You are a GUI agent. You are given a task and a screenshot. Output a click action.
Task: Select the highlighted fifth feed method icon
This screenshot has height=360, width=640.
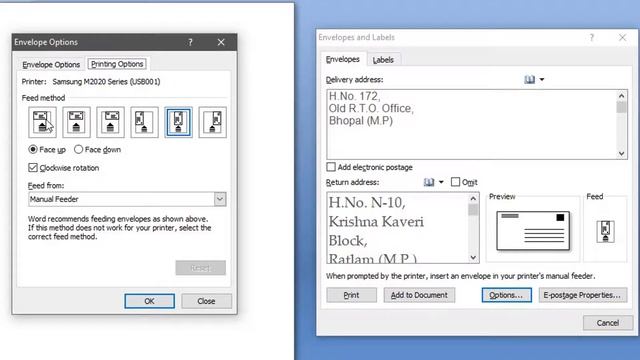tap(178, 122)
